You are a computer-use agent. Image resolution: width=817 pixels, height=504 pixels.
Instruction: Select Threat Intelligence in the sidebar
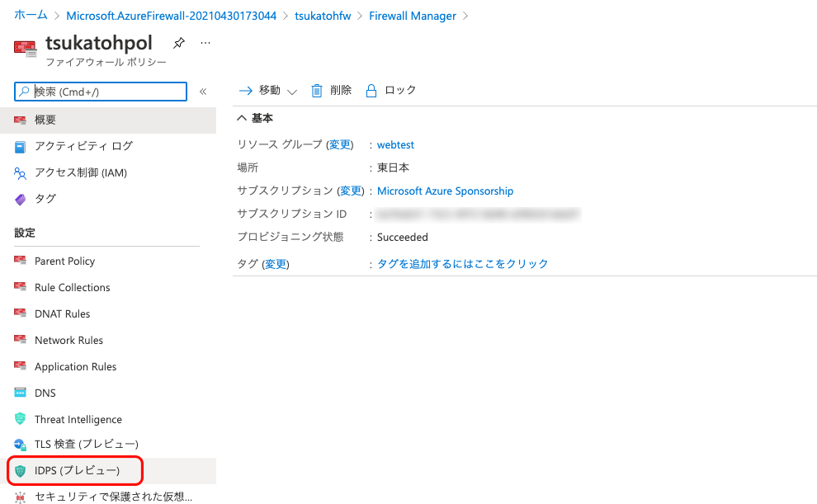click(79, 419)
